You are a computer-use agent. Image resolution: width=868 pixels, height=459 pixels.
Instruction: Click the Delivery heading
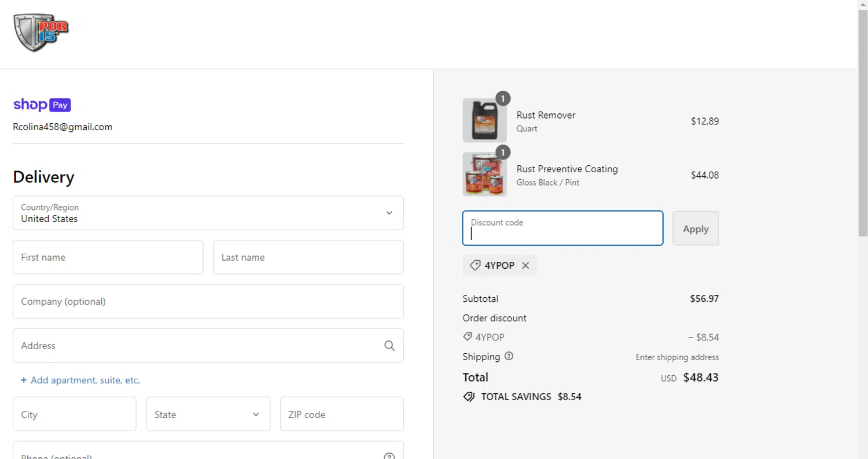click(x=43, y=177)
